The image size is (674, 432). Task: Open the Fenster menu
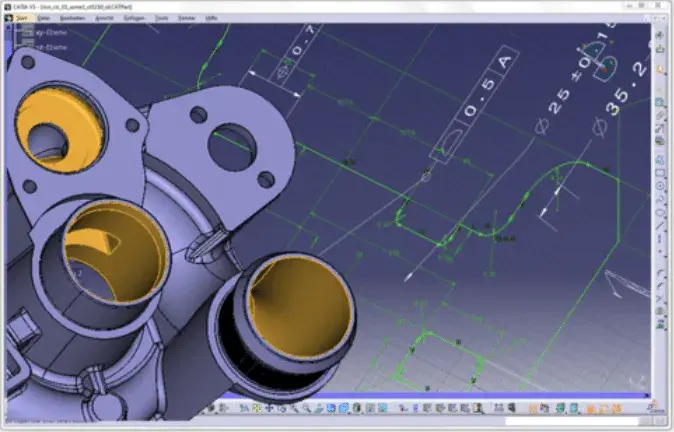click(x=187, y=18)
